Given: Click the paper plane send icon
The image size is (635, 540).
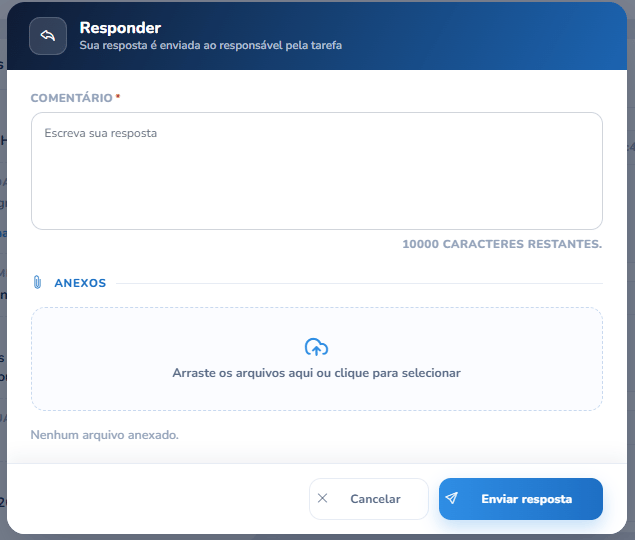Looking at the screenshot, I should pyautogui.click(x=452, y=498).
